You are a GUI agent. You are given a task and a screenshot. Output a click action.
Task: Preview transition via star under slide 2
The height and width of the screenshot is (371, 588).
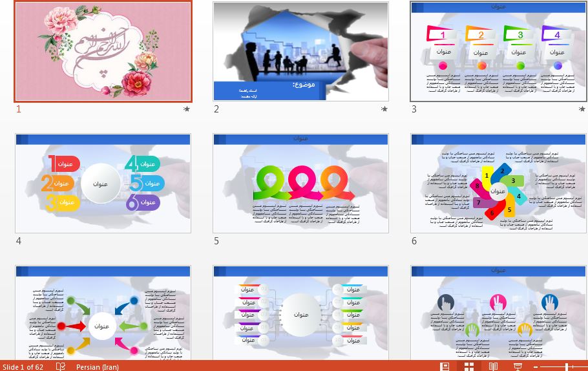[x=384, y=109]
